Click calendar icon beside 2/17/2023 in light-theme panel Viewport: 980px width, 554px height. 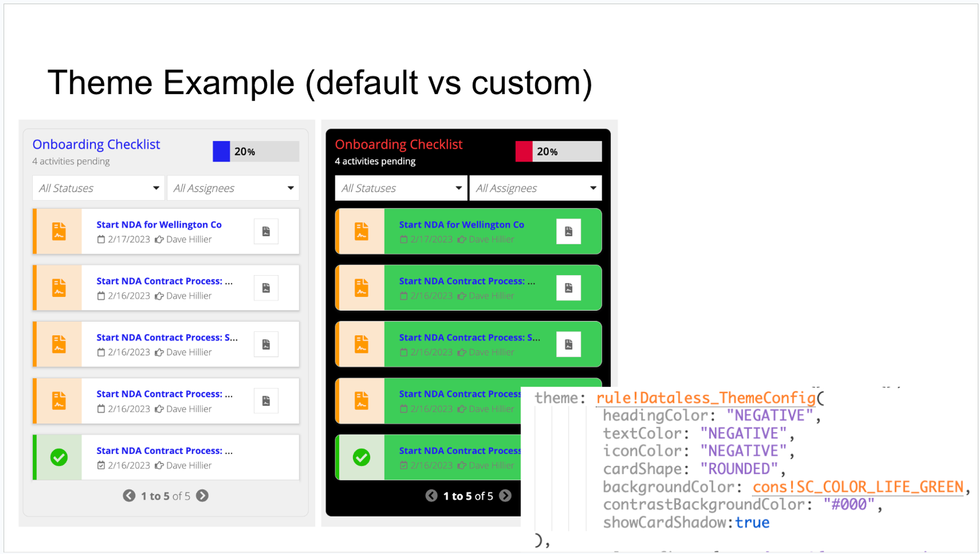click(x=101, y=239)
